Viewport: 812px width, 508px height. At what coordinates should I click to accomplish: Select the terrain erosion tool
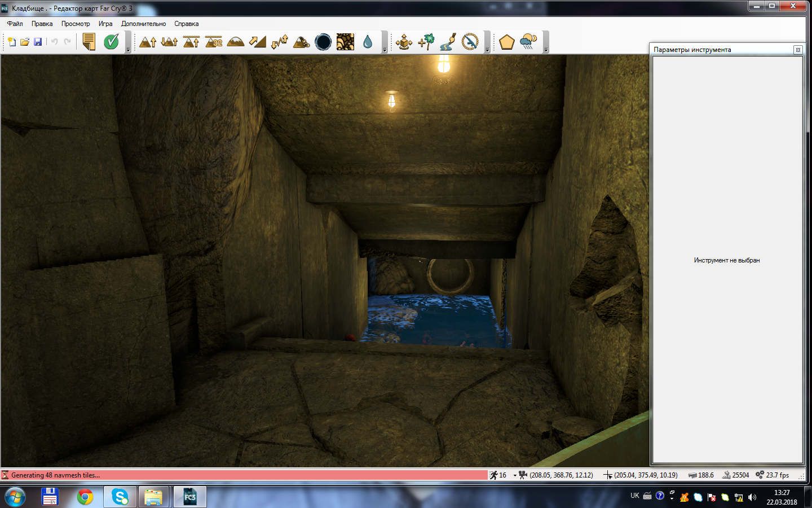[301, 42]
